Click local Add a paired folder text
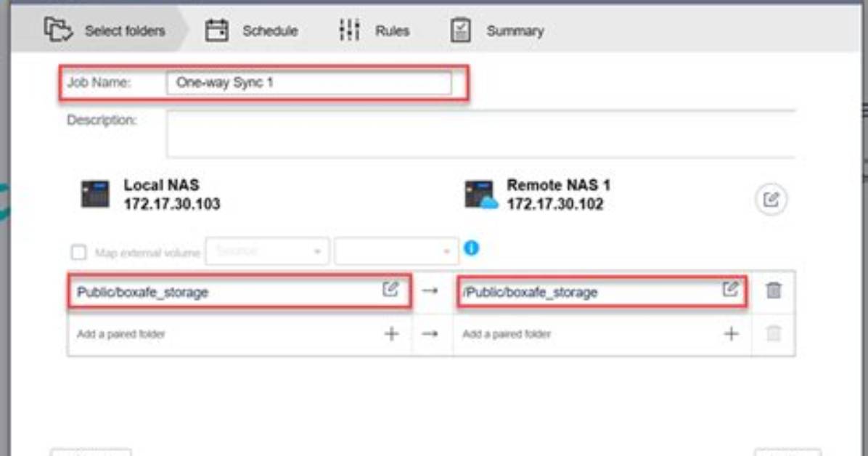 coord(120,334)
